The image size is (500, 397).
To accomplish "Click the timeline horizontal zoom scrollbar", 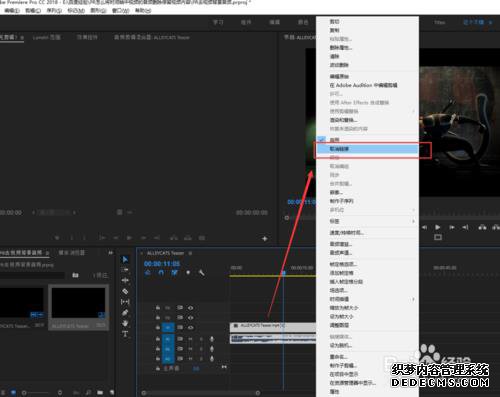I will click(x=201, y=393).
